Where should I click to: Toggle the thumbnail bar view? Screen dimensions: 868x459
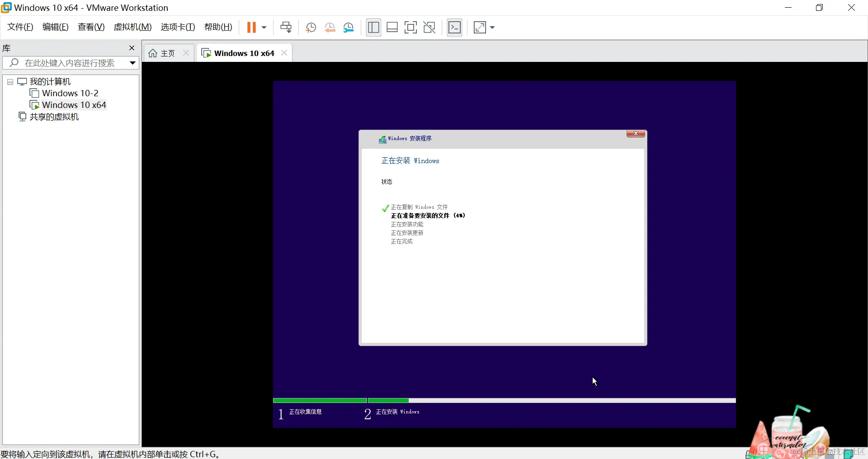(x=392, y=28)
